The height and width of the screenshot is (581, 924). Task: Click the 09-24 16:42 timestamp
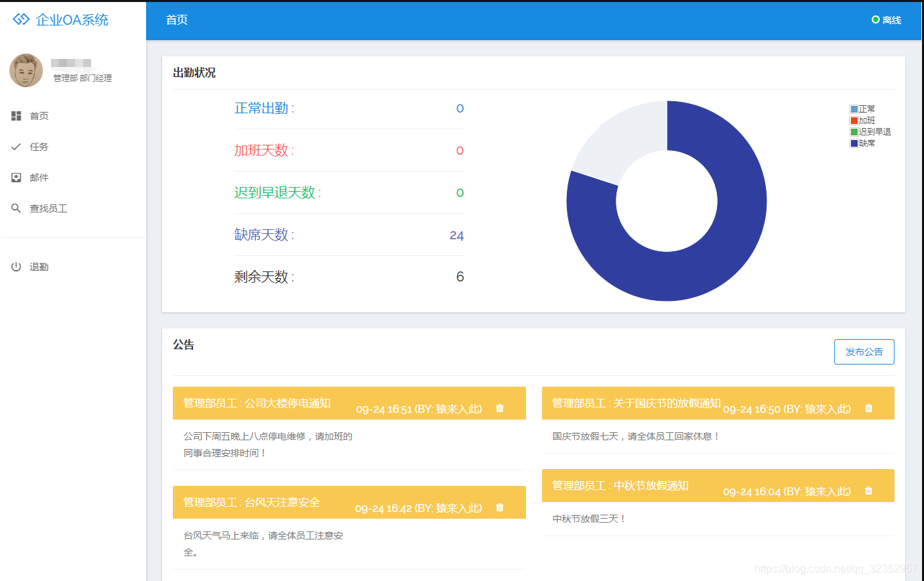[x=384, y=508]
